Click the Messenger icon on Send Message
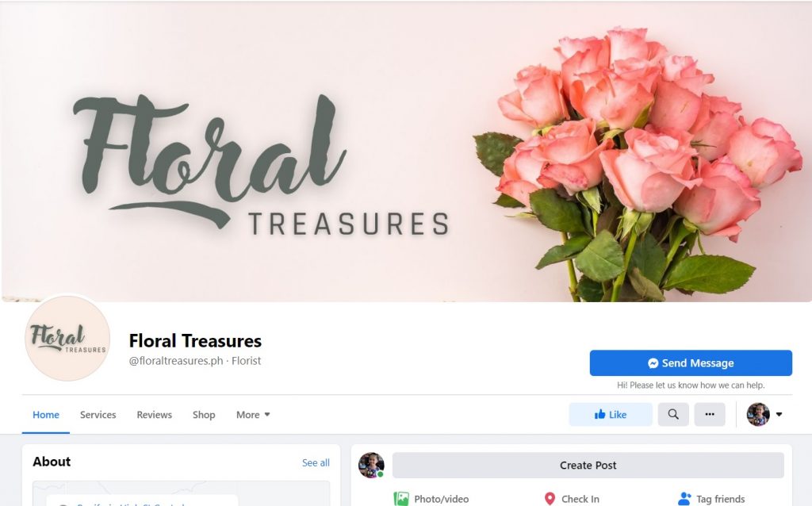 653,363
